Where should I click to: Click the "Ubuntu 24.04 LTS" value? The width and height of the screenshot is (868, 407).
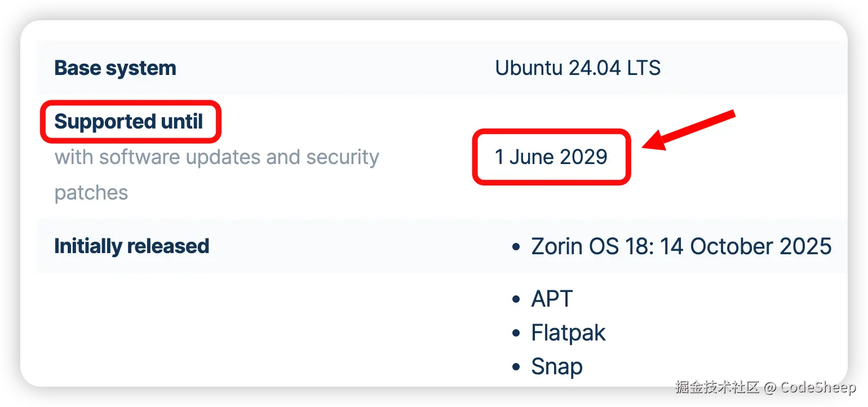click(x=578, y=68)
